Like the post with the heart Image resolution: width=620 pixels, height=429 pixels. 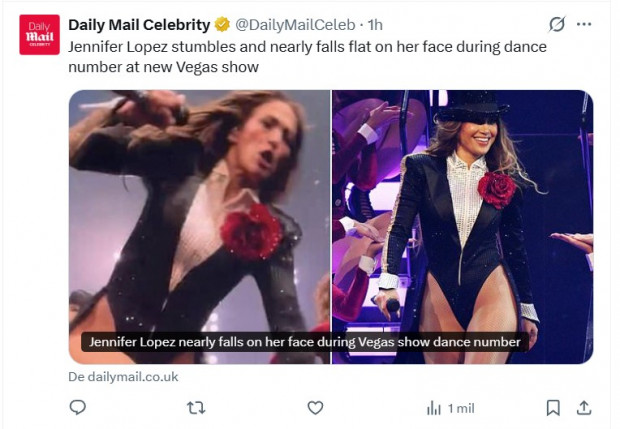(x=315, y=407)
